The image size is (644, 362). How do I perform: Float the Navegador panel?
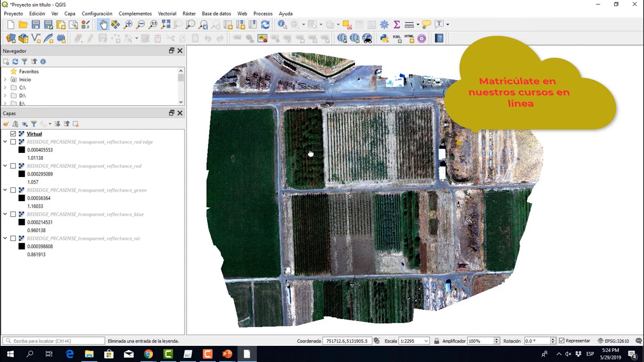172,51
